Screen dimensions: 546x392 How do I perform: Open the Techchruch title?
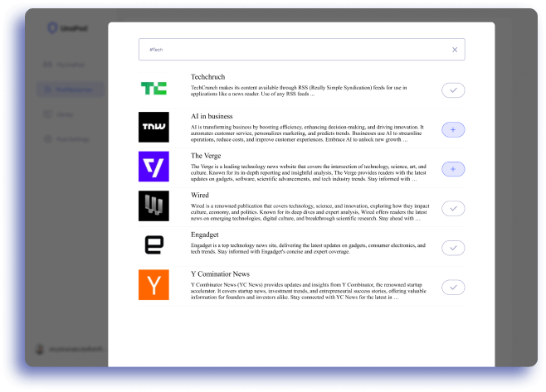coord(208,77)
